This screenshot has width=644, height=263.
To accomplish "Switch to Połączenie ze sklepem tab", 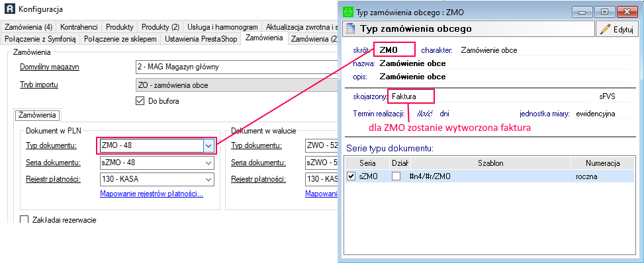I will pos(120,39).
